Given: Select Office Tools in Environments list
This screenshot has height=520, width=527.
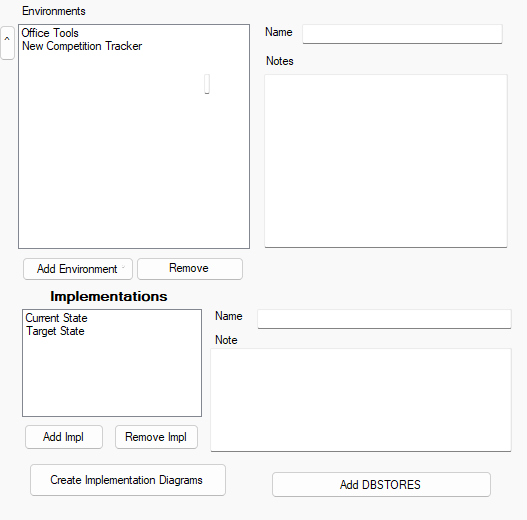Looking at the screenshot, I should click(x=50, y=33).
